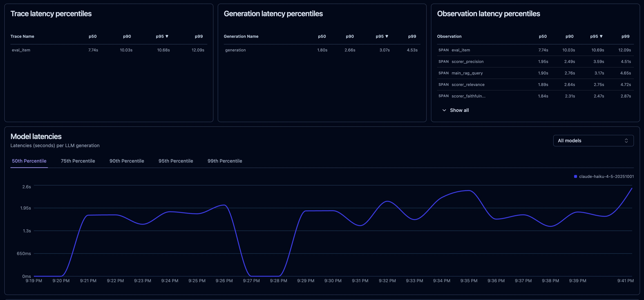The image size is (644, 300).
Task: Expand Show all observations
Action: (455, 110)
